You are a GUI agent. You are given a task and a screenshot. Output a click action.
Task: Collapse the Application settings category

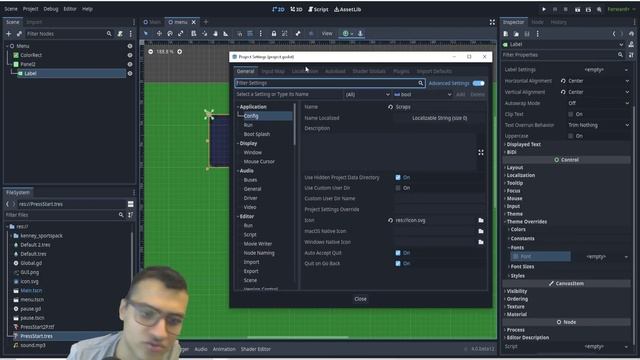point(238,107)
